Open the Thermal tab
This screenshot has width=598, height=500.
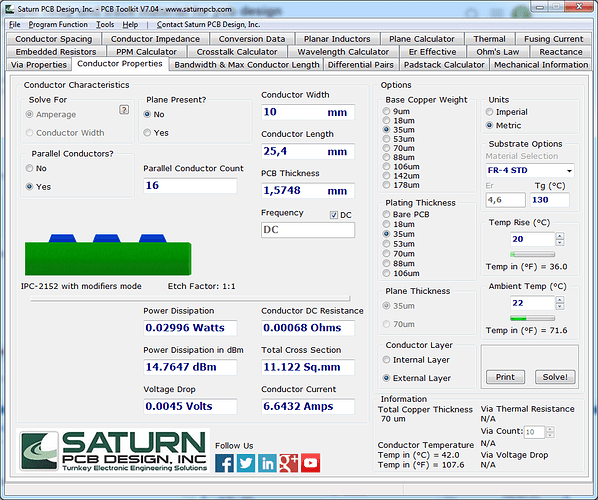pos(489,39)
